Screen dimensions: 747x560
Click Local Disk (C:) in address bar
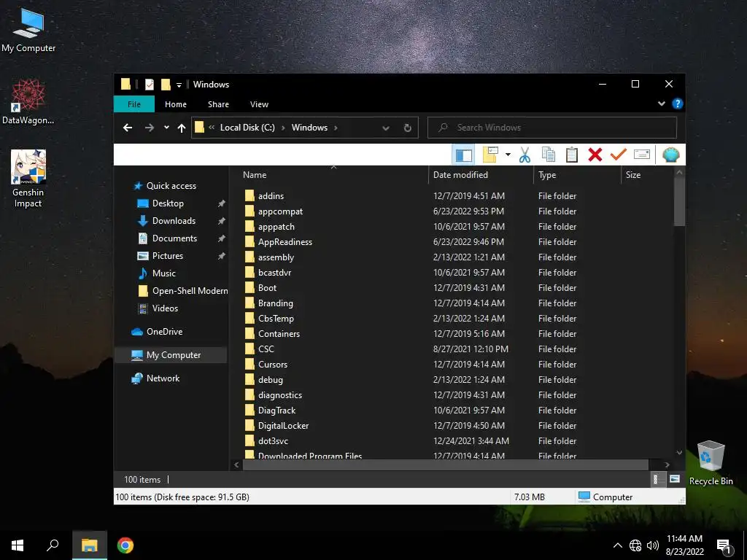(x=247, y=128)
